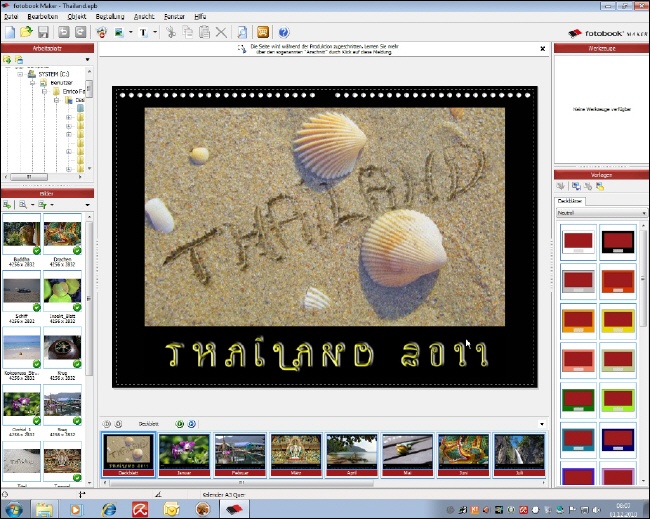Image resolution: width=650 pixels, height=519 pixels.
Task: Open the Ansicht menu
Action: click(x=144, y=17)
